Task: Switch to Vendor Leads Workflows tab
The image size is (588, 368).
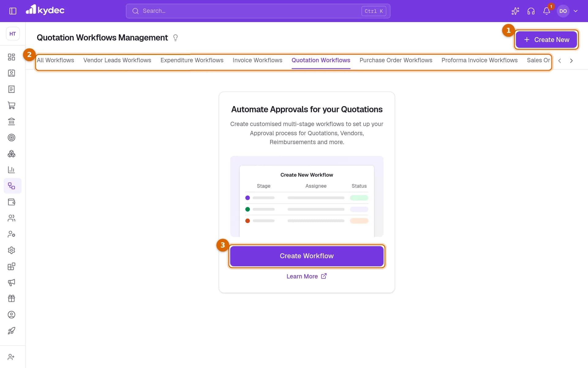Action: click(x=117, y=60)
